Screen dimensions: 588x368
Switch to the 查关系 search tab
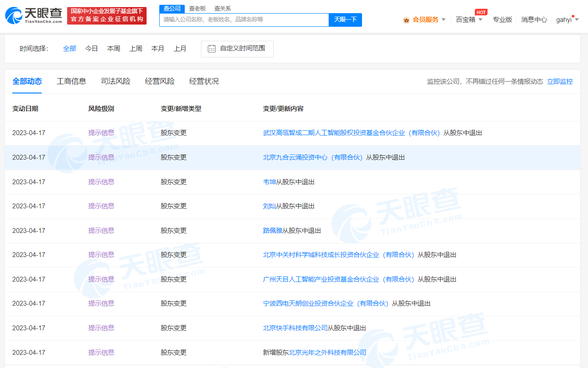coord(222,9)
